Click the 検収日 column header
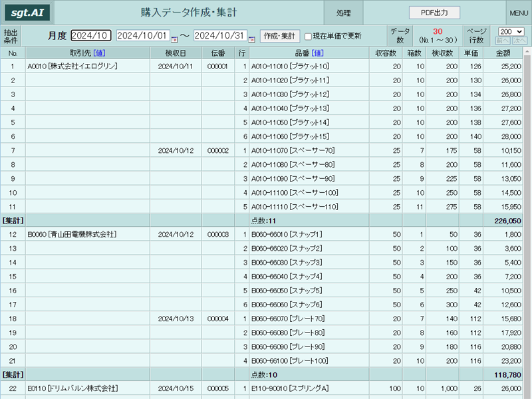Image resolution: width=532 pixels, height=399 pixels. pos(176,53)
